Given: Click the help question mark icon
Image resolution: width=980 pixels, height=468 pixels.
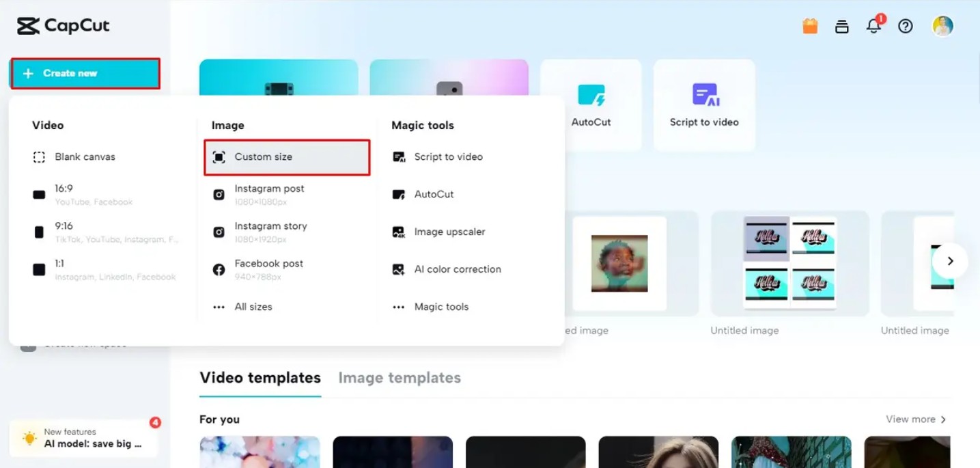Looking at the screenshot, I should pos(906,27).
